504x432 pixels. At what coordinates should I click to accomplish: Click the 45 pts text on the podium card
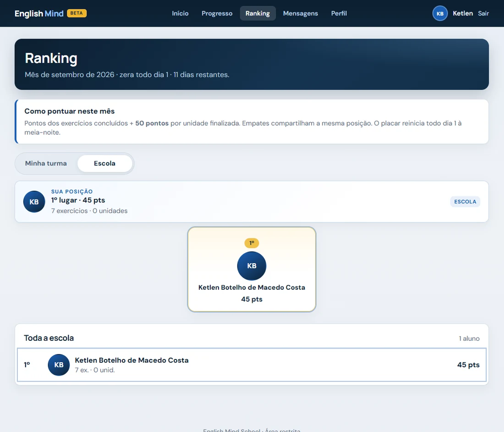pos(252,299)
